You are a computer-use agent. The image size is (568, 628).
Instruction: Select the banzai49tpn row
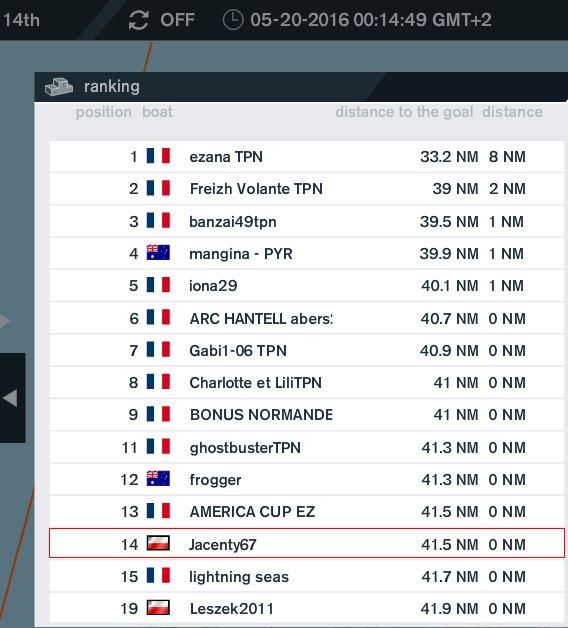pos(306,221)
